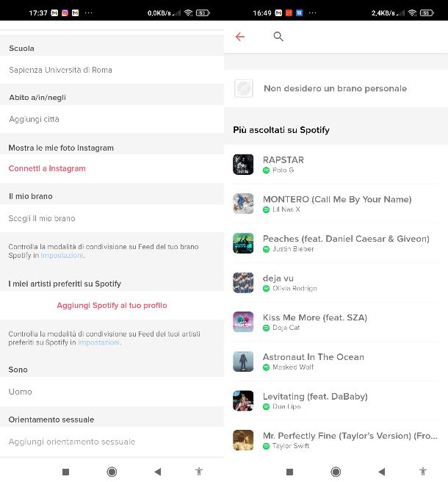Tap Spotify icon beside Doja Cat
Image resolution: width=448 pixels, height=482 pixels.
[x=266, y=328]
